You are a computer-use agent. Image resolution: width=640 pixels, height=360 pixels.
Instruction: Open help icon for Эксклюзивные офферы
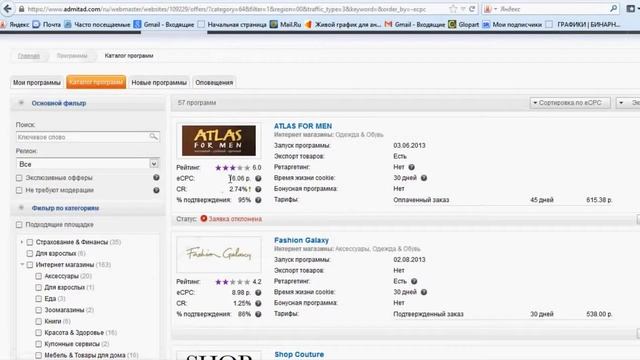156,178
